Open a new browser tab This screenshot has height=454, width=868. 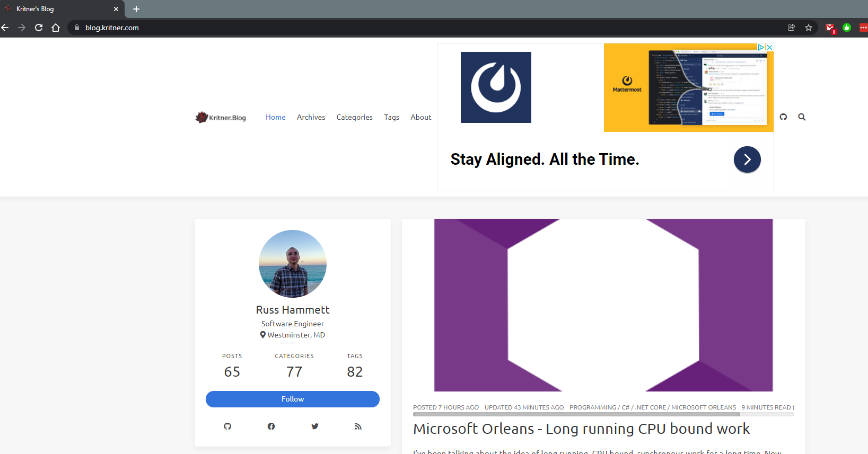[136, 9]
